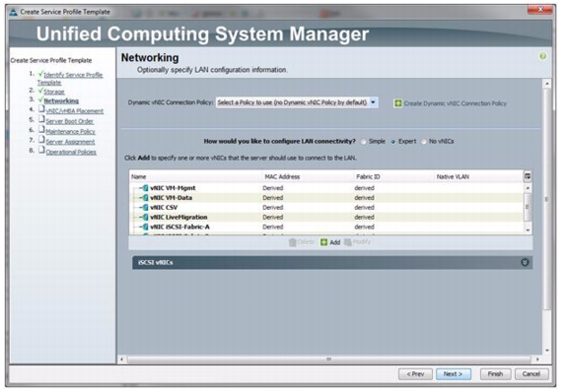Go to Maintenance Policy step

coord(70,131)
